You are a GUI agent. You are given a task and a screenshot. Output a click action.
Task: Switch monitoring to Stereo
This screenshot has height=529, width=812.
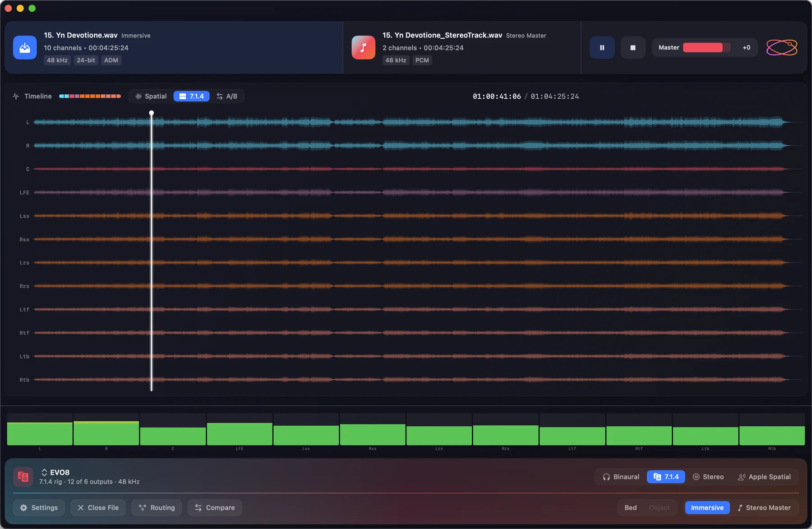point(708,477)
